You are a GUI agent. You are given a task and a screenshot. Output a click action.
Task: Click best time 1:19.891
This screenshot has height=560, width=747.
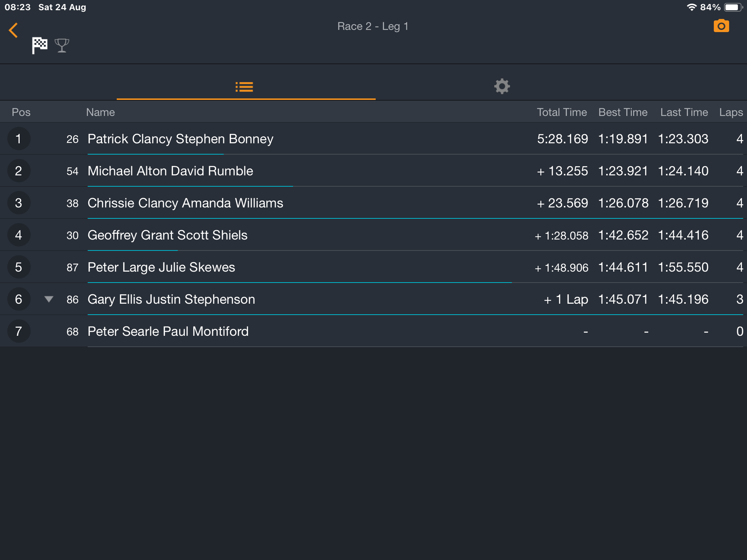tap(623, 139)
